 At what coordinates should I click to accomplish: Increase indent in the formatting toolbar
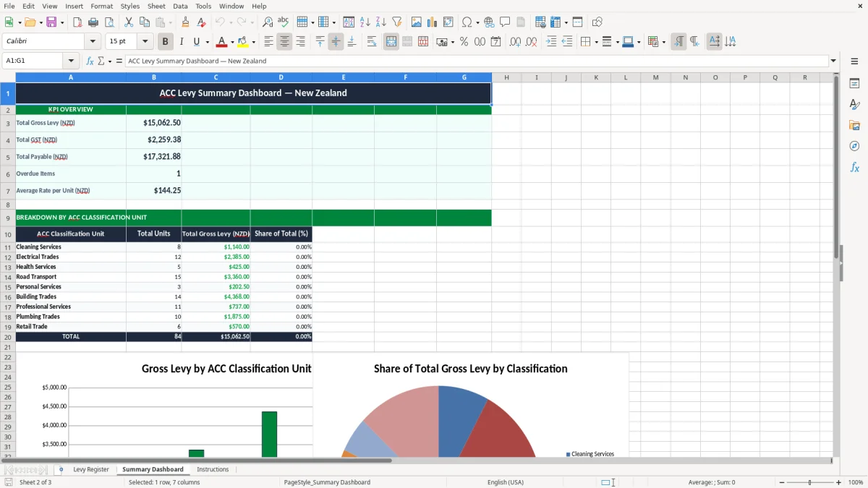point(551,42)
